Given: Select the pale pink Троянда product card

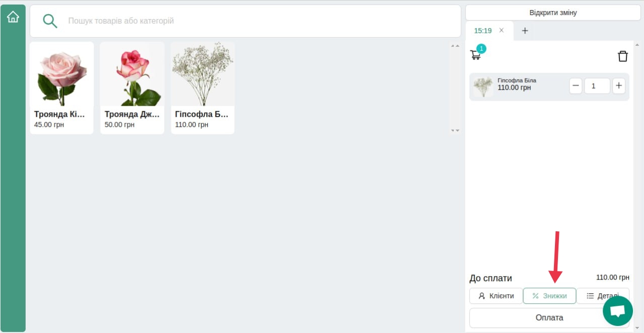Looking at the screenshot, I should click(61, 88).
